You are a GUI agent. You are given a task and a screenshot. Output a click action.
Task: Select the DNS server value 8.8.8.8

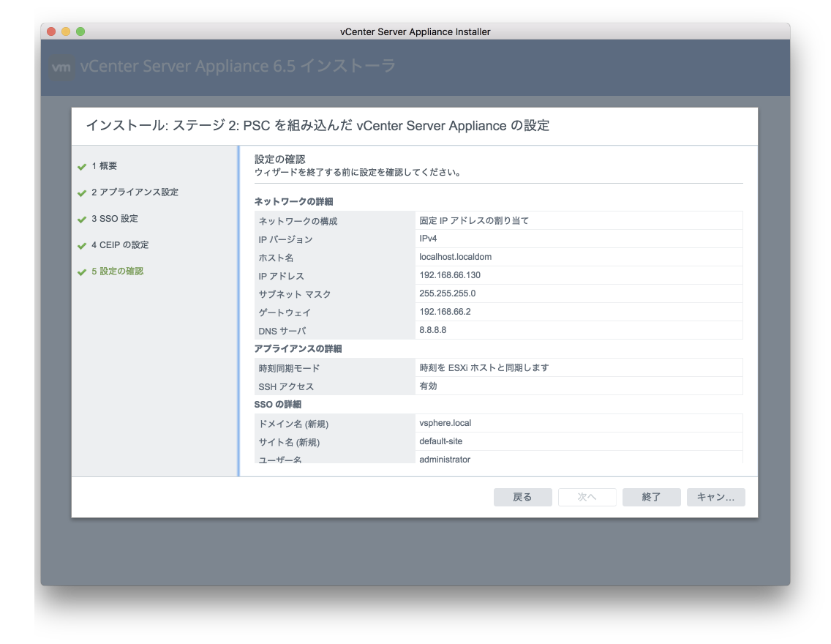pyautogui.click(x=433, y=330)
